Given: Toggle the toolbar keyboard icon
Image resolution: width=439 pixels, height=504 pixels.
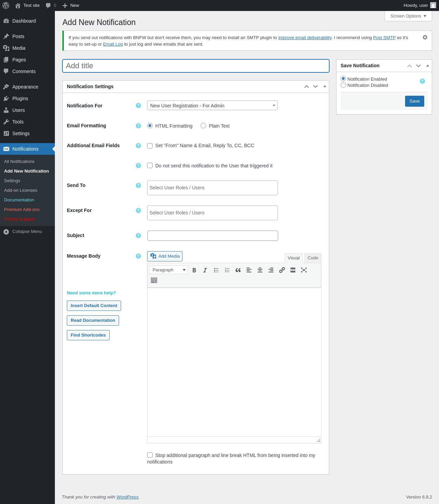Looking at the screenshot, I should click(154, 281).
